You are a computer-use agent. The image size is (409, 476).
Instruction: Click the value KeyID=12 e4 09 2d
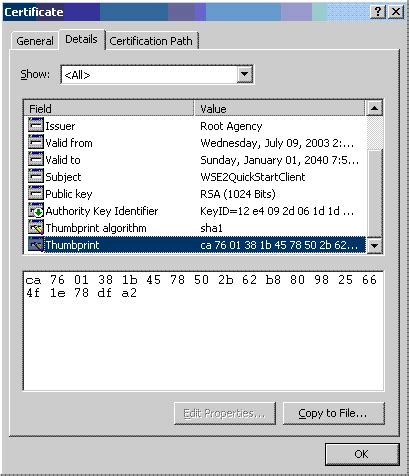pos(277,211)
